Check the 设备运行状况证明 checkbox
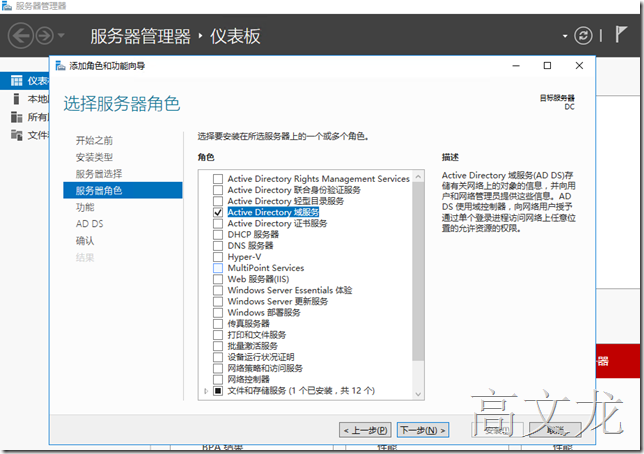The image size is (644, 454). point(218,357)
